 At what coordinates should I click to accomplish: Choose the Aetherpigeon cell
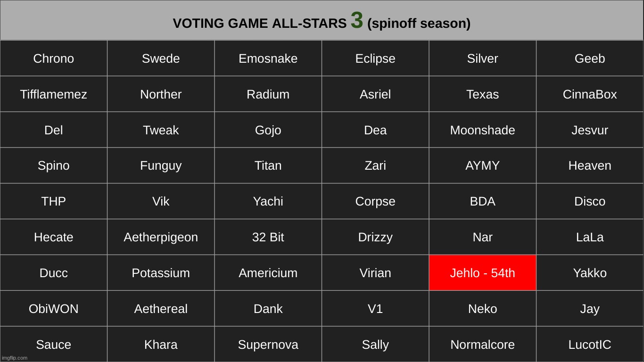[x=161, y=237]
